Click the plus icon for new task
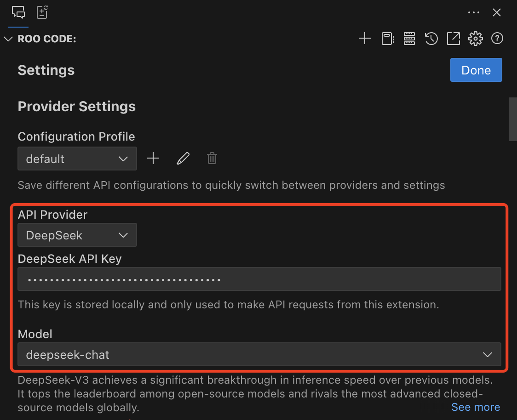Image resolution: width=517 pixels, height=420 pixels. (x=364, y=39)
